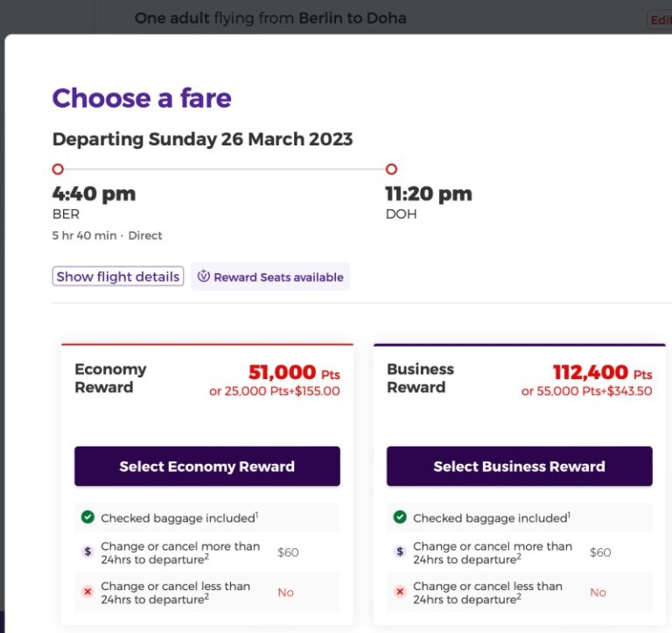Choose the 25,000 Pts+$155.00 option
The height and width of the screenshot is (633, 672).
(x=274, y=391)
